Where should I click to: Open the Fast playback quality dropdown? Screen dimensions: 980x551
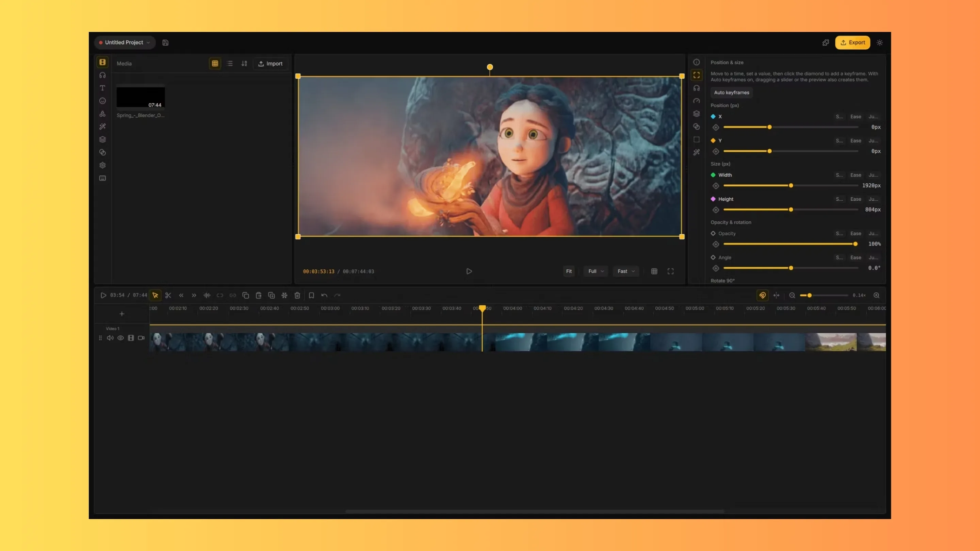pos(626,271)
